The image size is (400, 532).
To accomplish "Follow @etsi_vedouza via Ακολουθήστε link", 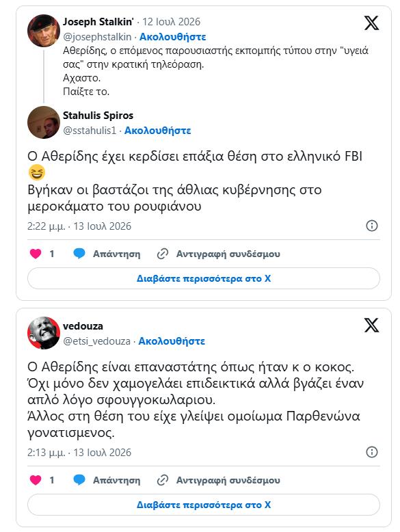I will [x=172, y=341].
